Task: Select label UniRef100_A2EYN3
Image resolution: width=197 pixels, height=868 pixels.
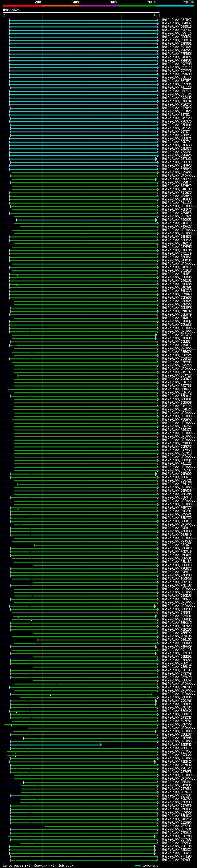Action: pos(177,836)
